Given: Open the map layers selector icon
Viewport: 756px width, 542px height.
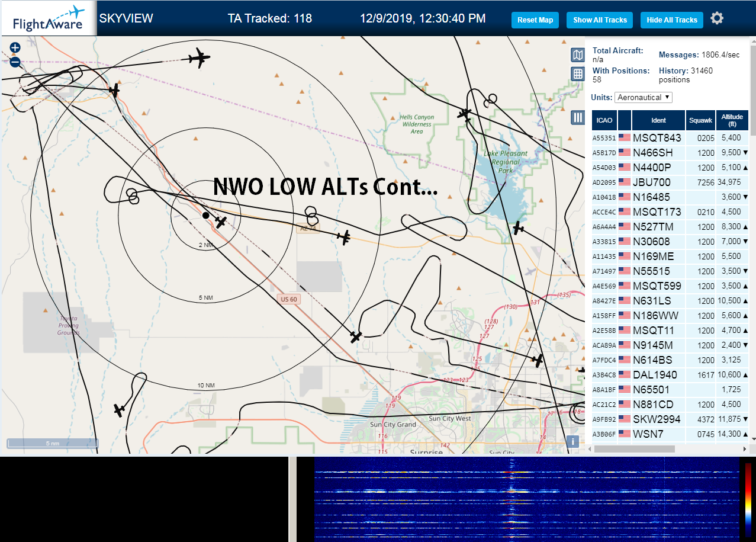Looking at the screenshot, I should tap(578, 56).
